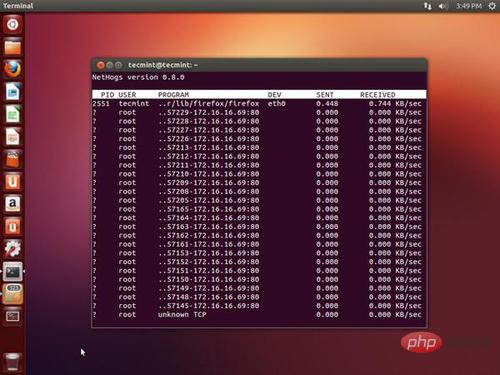Open LibreOffice Calc from the dock
This screenshot has width=500, height=375.
point(13,114)
